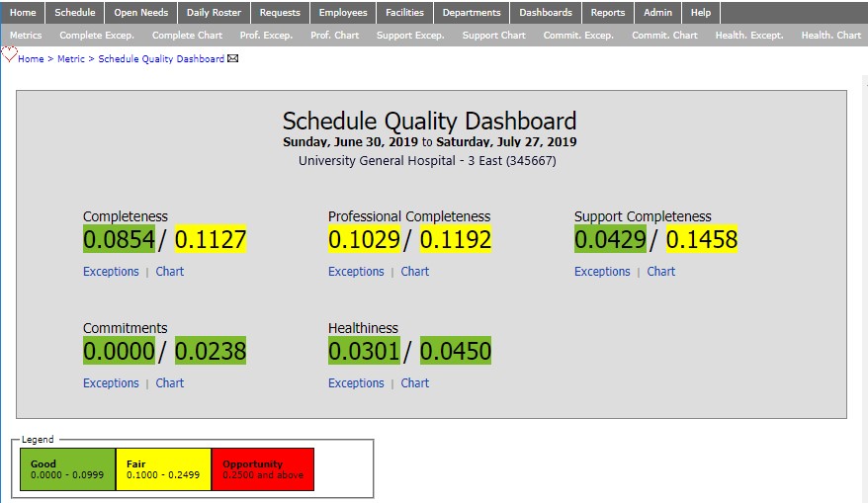Screen dimensions: 868x503
Task: Click the Metric breadcrumb link
Action: pos(70,59)
